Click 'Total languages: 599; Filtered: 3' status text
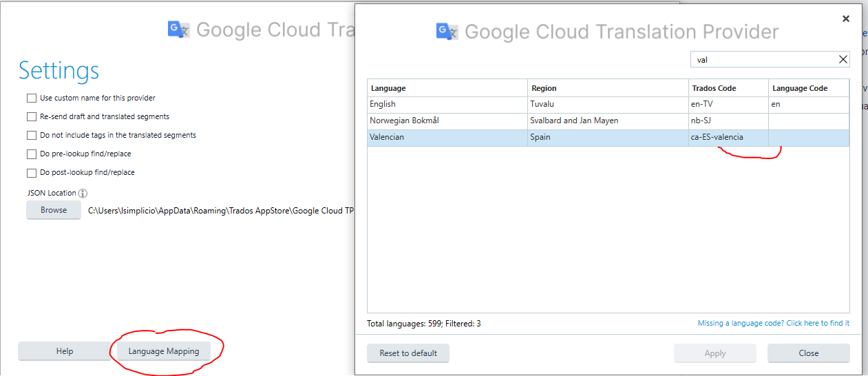The width and height of the screenshot is (868, 376). point(424,324)
